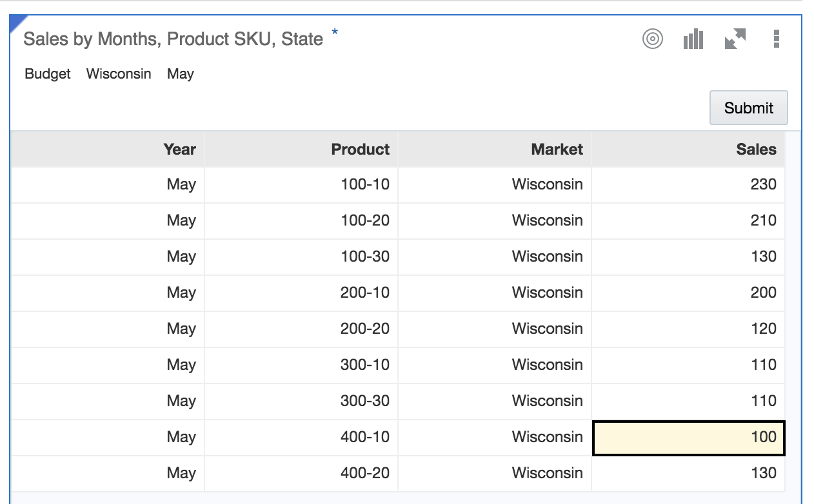Viewport: 814px width, 504px height.
Task: Click the May point-of-view label
Action: pos(181,74)
